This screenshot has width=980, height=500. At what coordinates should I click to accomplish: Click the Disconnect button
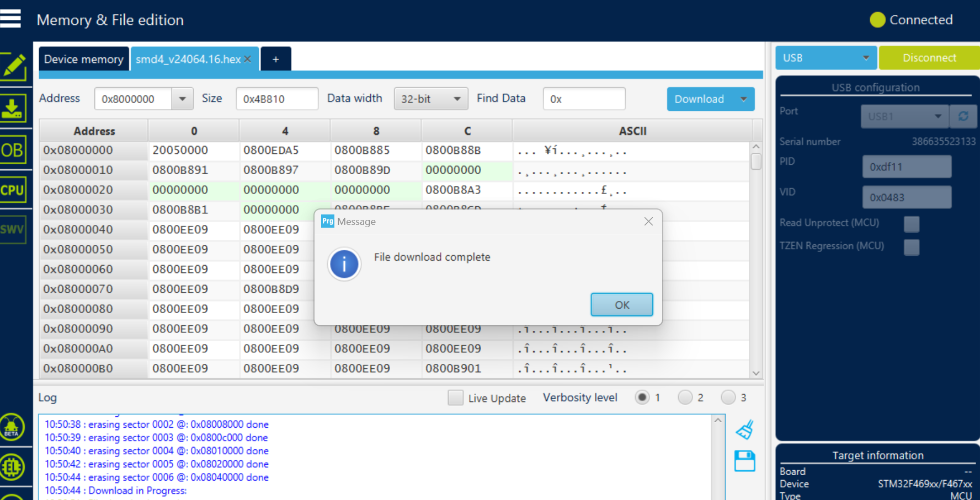(x=929, y=58)
